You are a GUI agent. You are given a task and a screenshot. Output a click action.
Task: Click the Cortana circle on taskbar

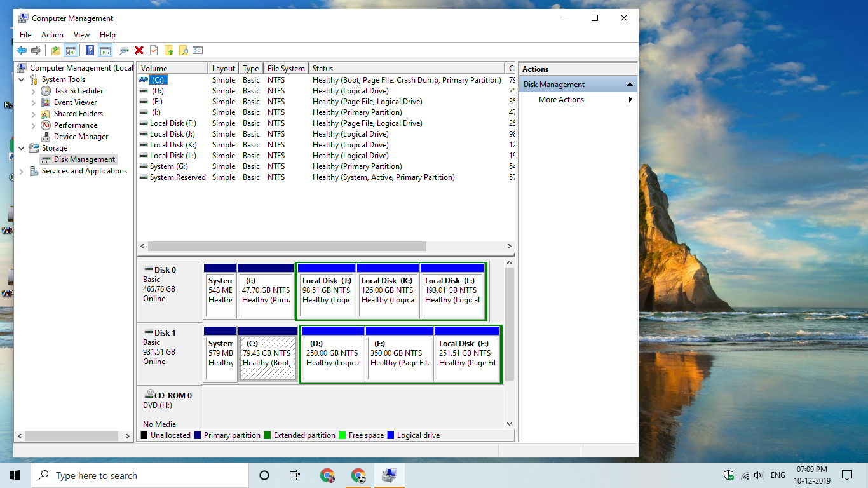(264, 475)
